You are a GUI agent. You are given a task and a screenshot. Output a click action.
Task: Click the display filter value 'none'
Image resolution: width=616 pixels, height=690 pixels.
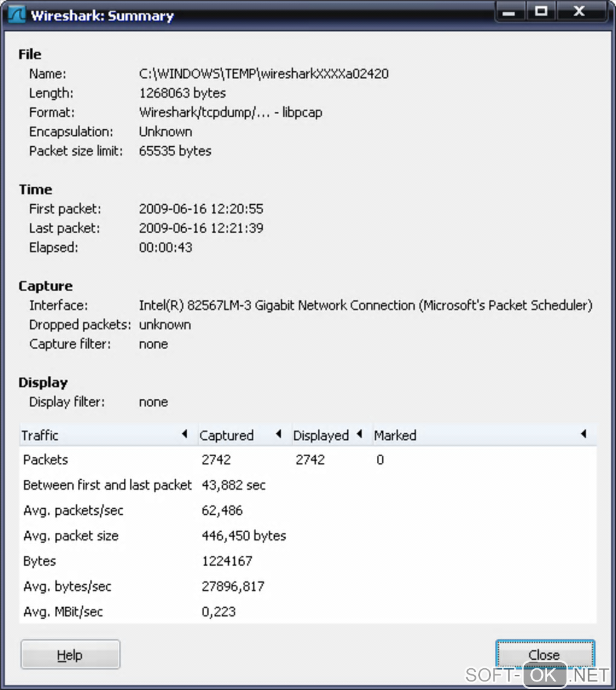pos(153,402)
